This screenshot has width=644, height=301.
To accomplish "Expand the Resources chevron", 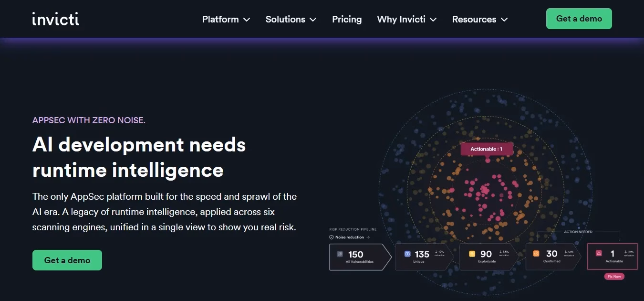I will click(x=504, y=20).
